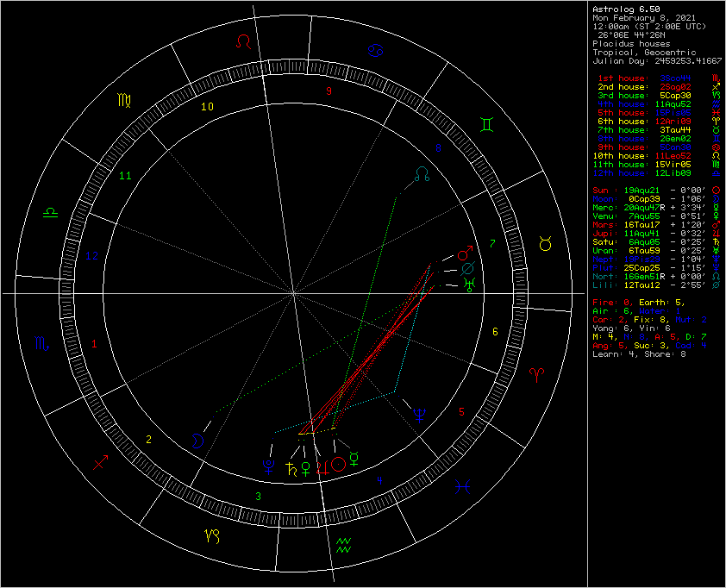Viewport: 726px width, 588px height.
Task: Click the 'Placidus houses' line
Action: coord(631,44)
